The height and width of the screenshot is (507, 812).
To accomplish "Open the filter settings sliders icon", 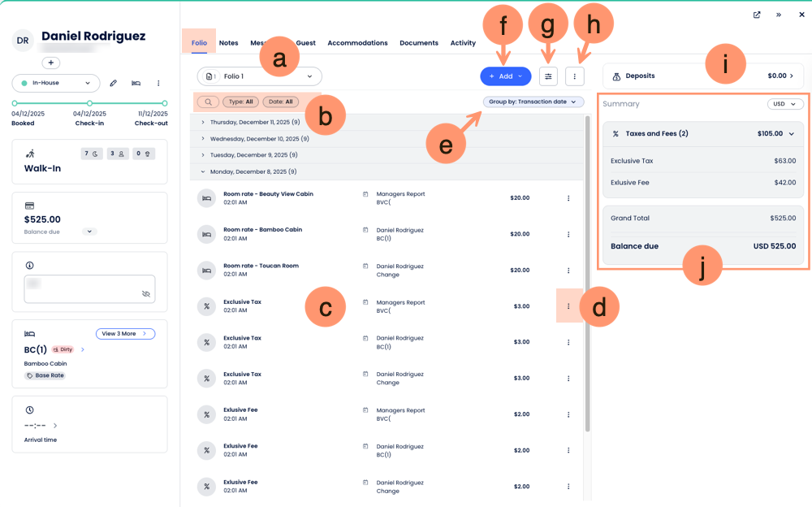I will pyautogui.click(x=548, y=76).
